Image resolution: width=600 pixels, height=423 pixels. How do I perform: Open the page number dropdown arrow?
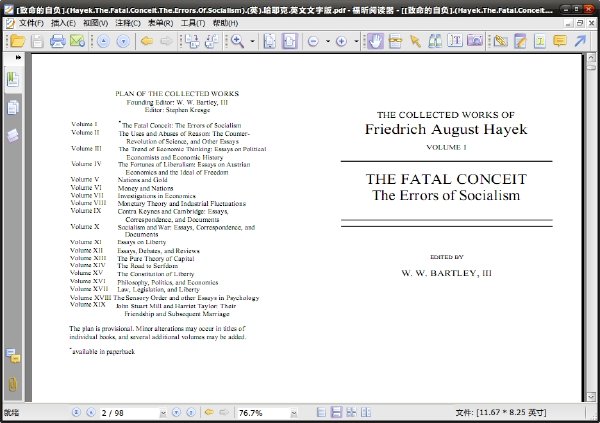coord(163,413)
